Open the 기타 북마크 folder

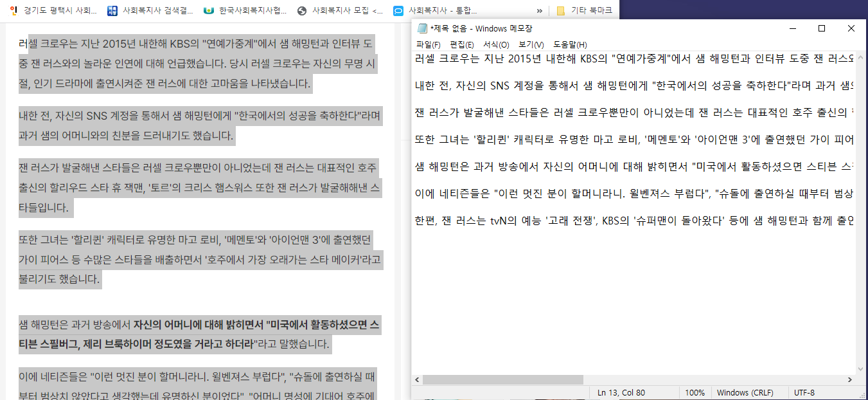[x=584, y=10]
